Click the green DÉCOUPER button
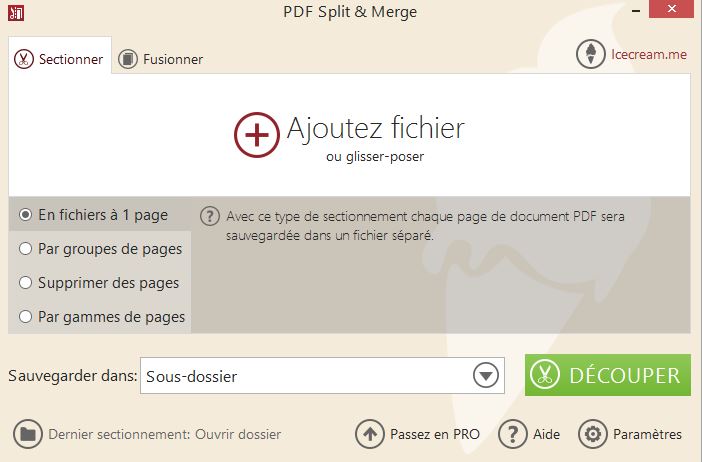This screenshot has height=462, width=702. coord(608,375)
